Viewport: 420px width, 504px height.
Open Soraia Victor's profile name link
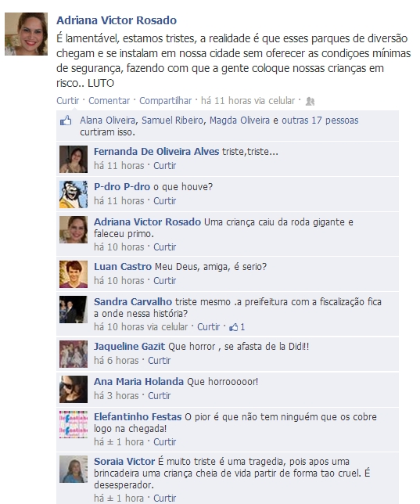pos(124,462)
